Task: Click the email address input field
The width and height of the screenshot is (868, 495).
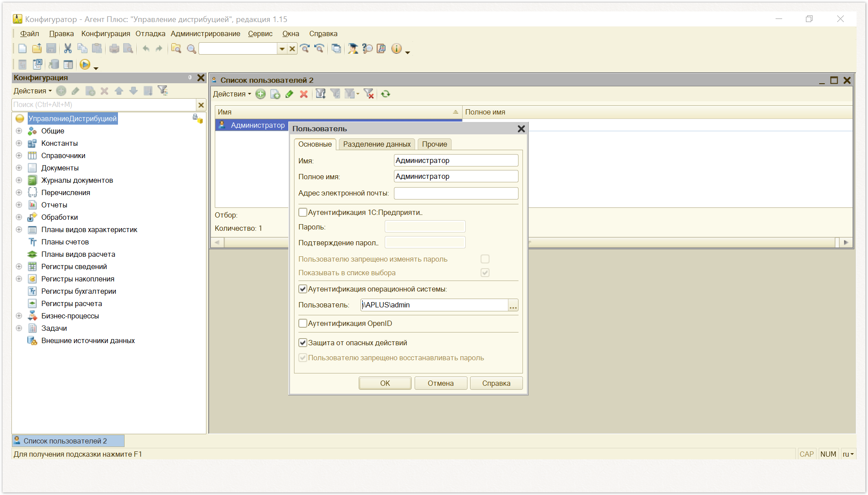Action: tap(456, 193)
